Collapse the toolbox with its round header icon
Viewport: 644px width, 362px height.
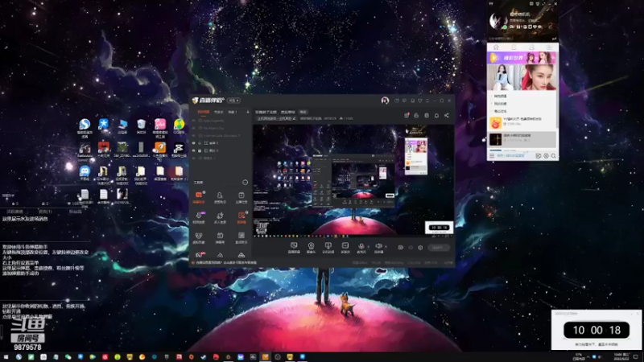pyautogui.click(x=246, y=183)
